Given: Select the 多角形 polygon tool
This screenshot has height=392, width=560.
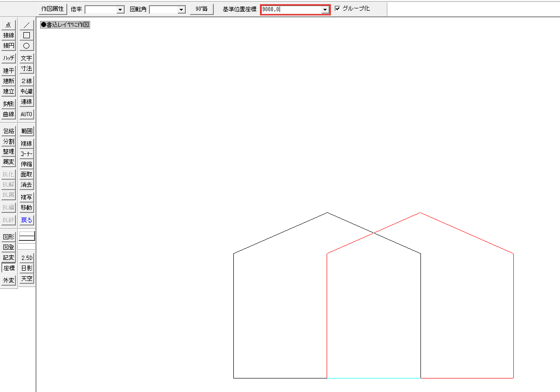Looking at the screenshot, I should [8, 104].
